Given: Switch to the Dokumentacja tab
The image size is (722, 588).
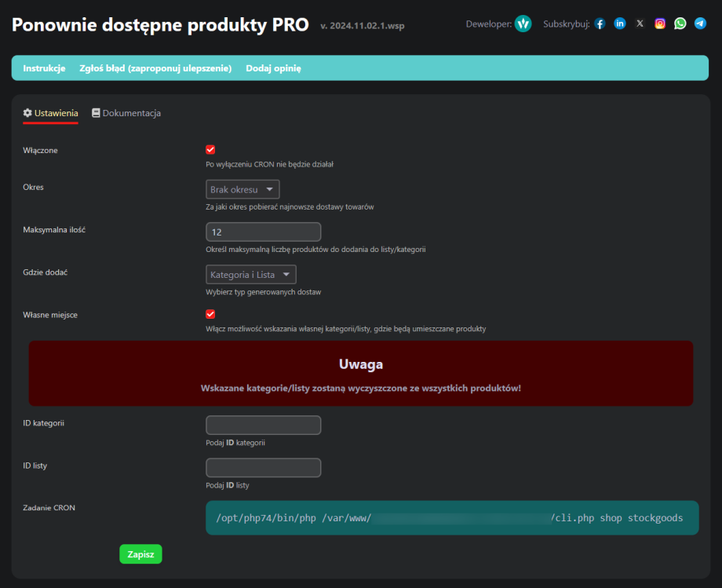Looking at the screenshot, I should [x=126, y=113].
